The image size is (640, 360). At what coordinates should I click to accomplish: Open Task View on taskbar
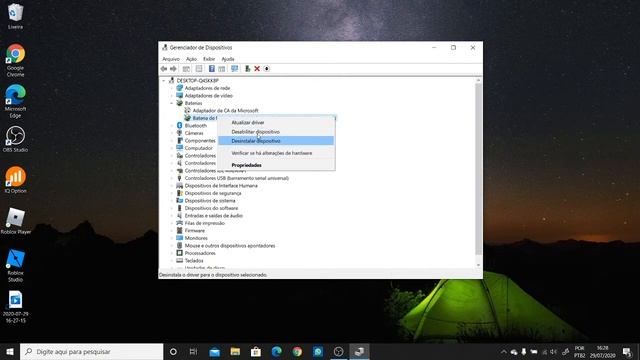tap(193, 351)
